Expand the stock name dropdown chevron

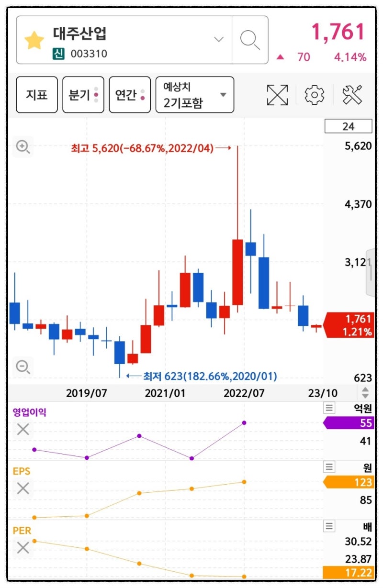point(219,39)
